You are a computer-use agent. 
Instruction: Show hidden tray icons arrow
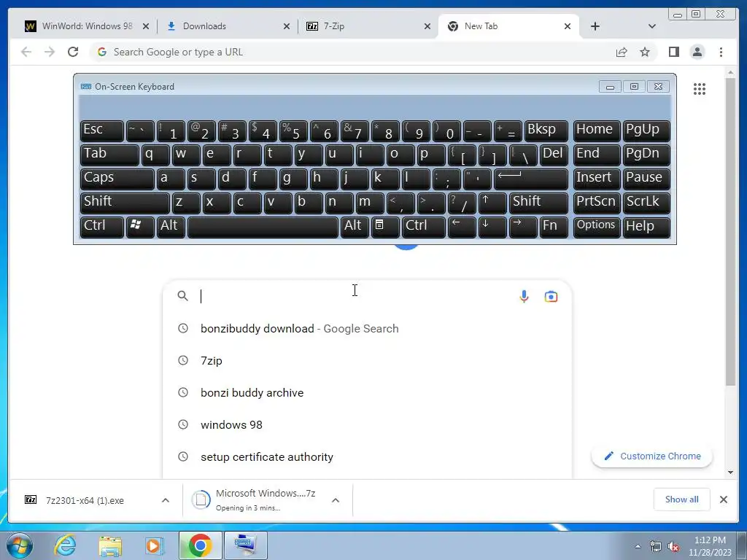tap(638, 546)
